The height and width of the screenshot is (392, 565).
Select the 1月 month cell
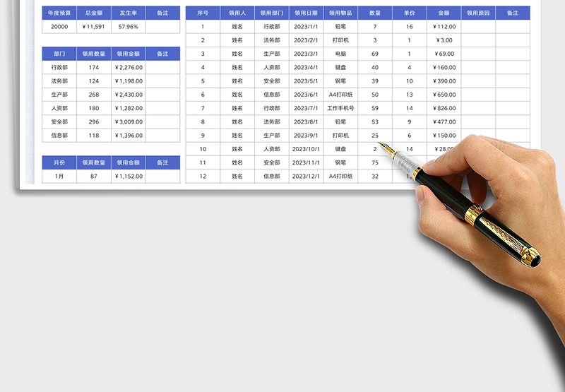(59, 176)
